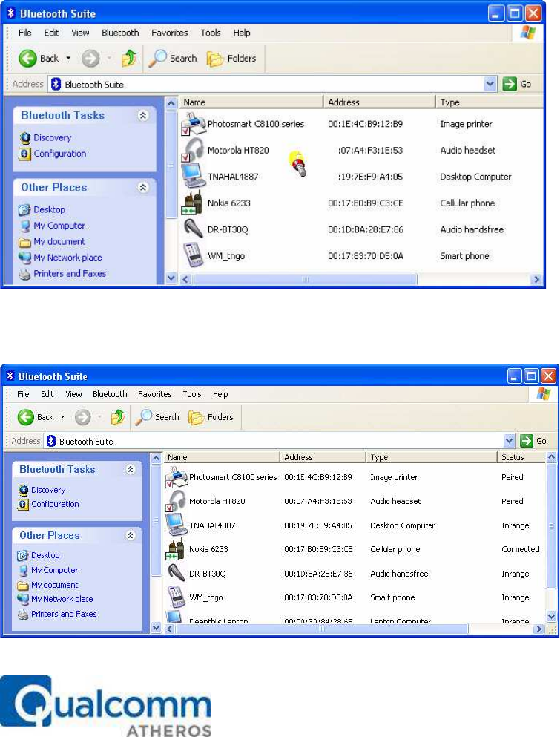Viewport: 560px width, 737px height.
Task: Click Forward arrow icon in top window
Action: [x=90, y=59]
